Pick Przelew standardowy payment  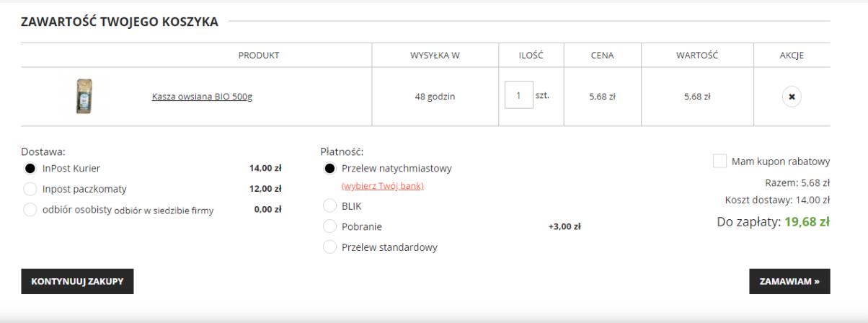click(x=329, y=247)
